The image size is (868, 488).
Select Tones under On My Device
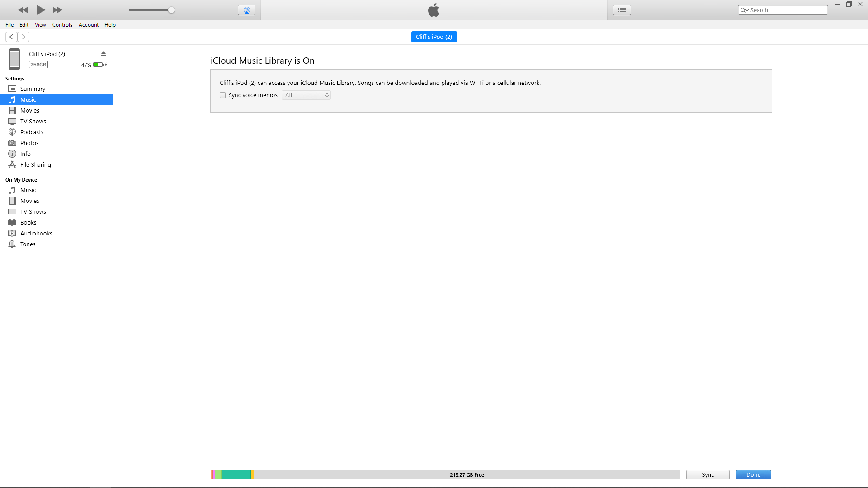28,244
